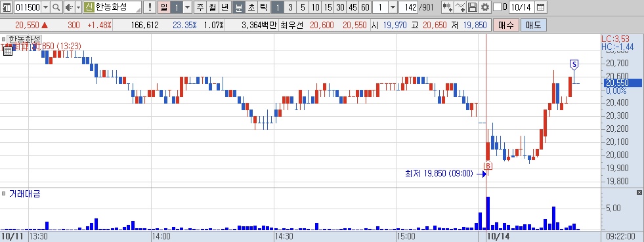Click the 매도 sell button
The image size is (644, 242).
click(533, 26)
